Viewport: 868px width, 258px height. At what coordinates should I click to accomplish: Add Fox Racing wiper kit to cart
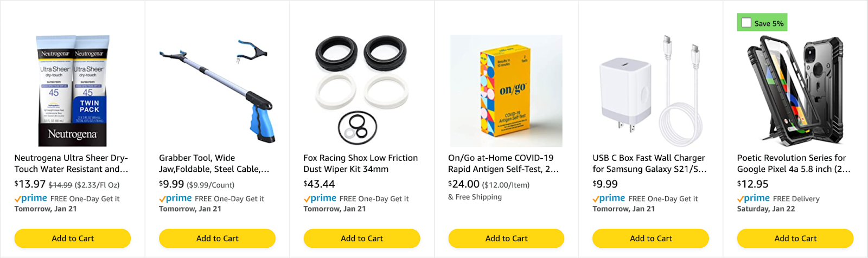362,238
